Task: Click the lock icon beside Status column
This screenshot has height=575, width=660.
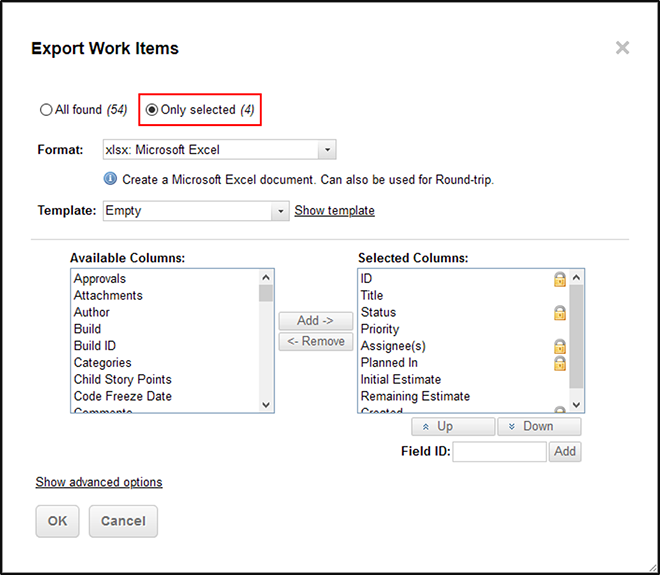Action: click(559, 313)
